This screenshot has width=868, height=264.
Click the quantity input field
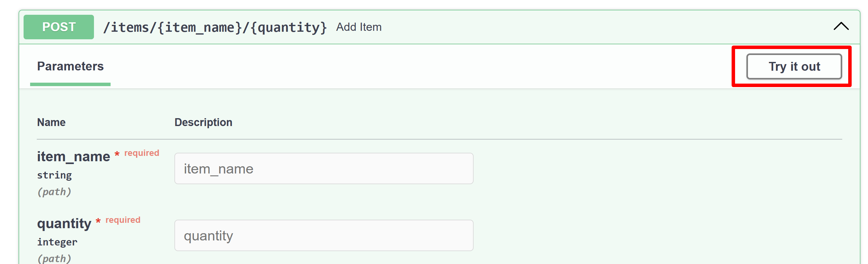click(323, 235)
